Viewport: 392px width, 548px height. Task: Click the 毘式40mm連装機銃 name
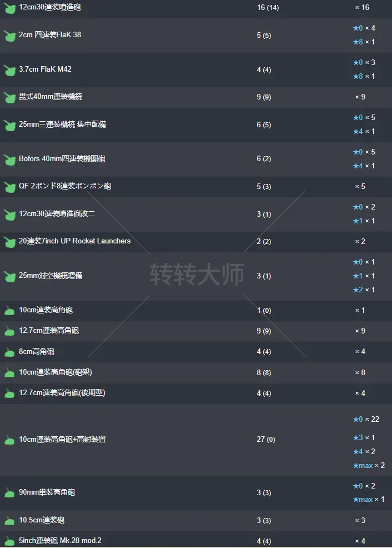pos(51,97)
